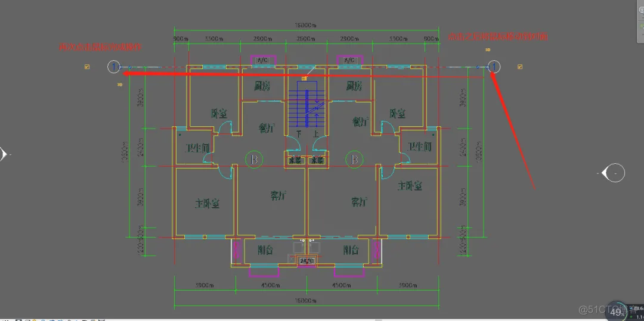
Task: Click the 主卧室 room label in the right apartment
Action: [x=410, y=186]
